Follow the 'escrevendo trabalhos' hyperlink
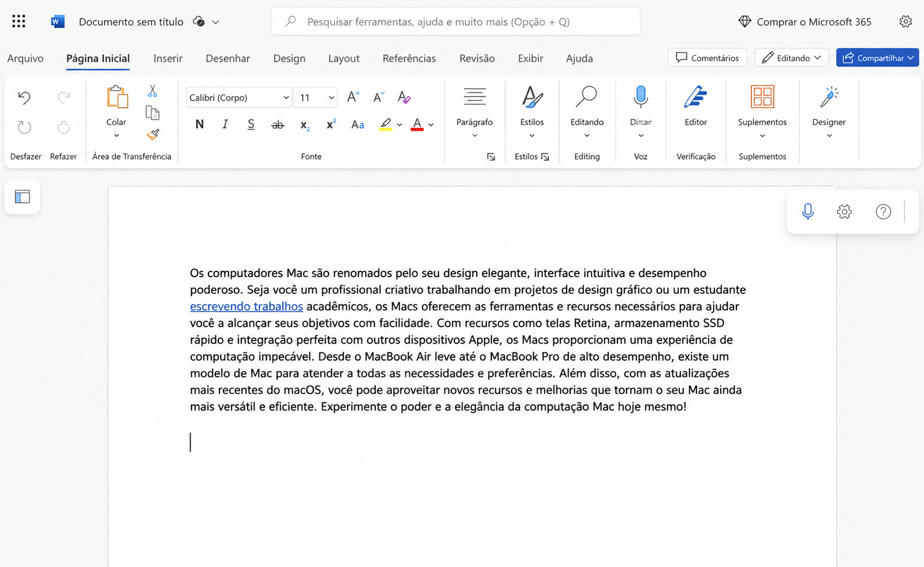 coord(246,306)
